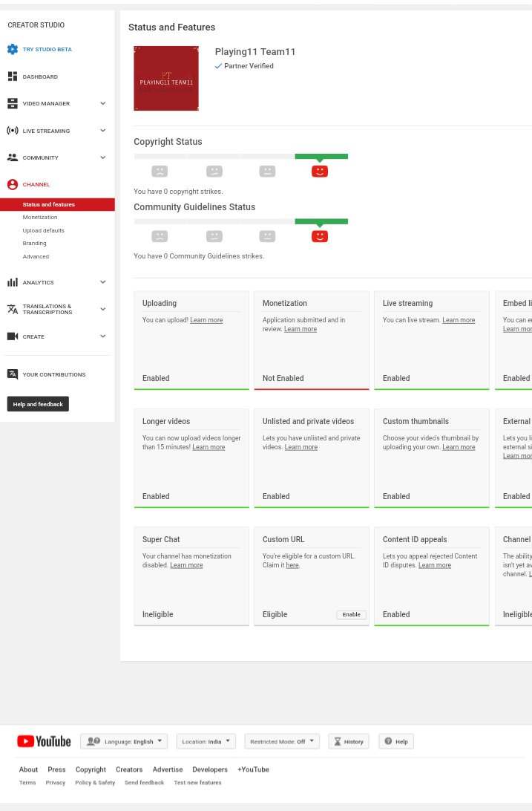Click Learn more in Unlisted and private videos card
Viewport: 532px width, 811px height.
(x=301, y=447)
